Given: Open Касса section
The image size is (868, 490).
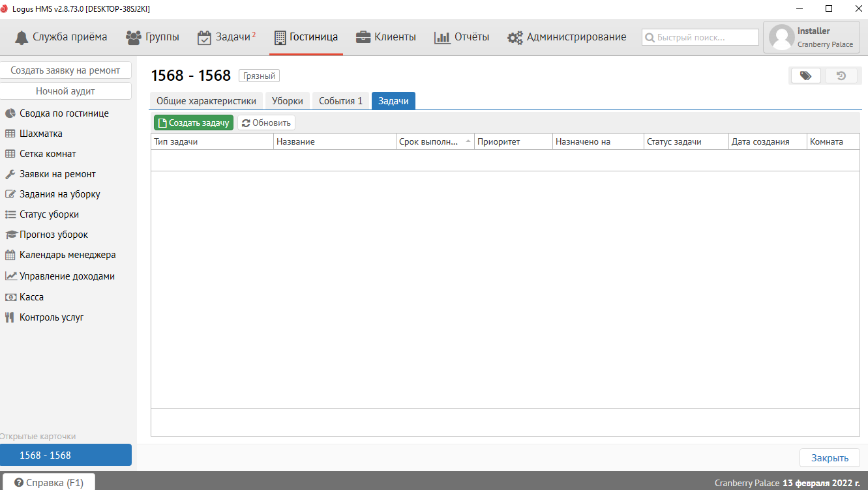Looking at the screenshot, I should pos(32,297).
